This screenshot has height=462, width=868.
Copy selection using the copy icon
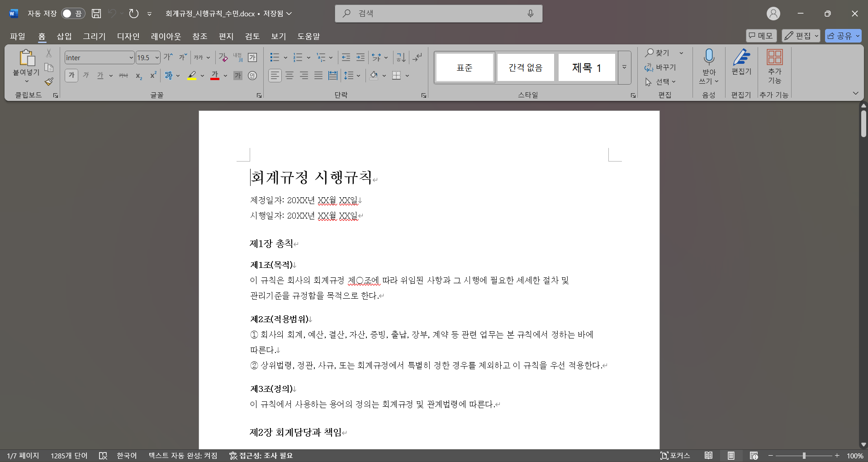point(49,67)
